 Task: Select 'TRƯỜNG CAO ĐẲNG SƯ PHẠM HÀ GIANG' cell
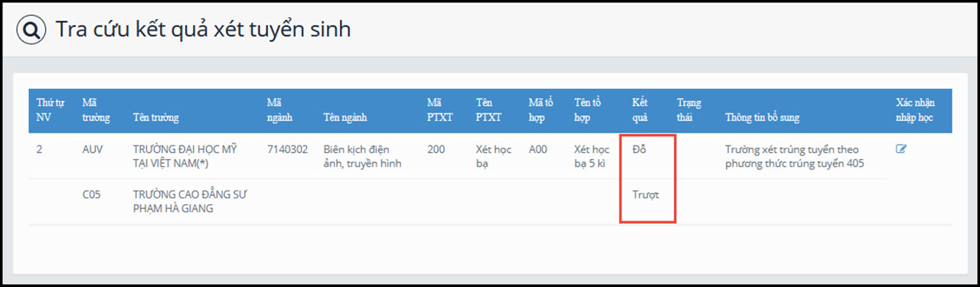click(x=189, y=201)
